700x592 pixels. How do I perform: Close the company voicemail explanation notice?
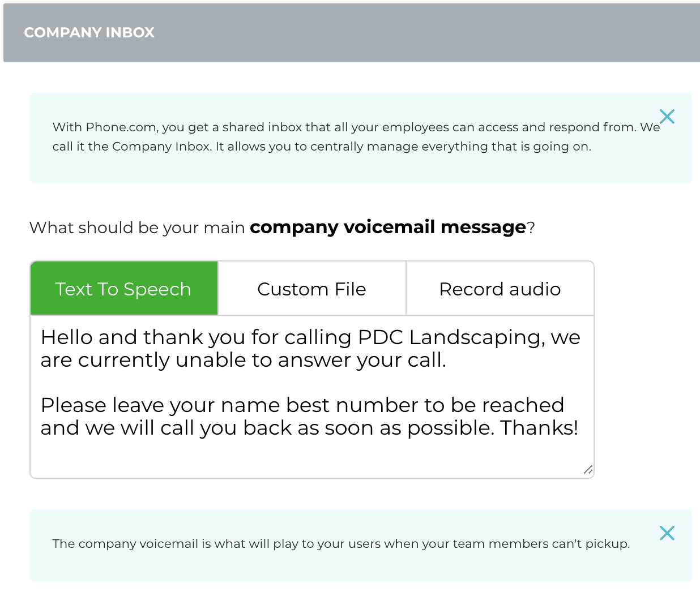coord(667,533)
